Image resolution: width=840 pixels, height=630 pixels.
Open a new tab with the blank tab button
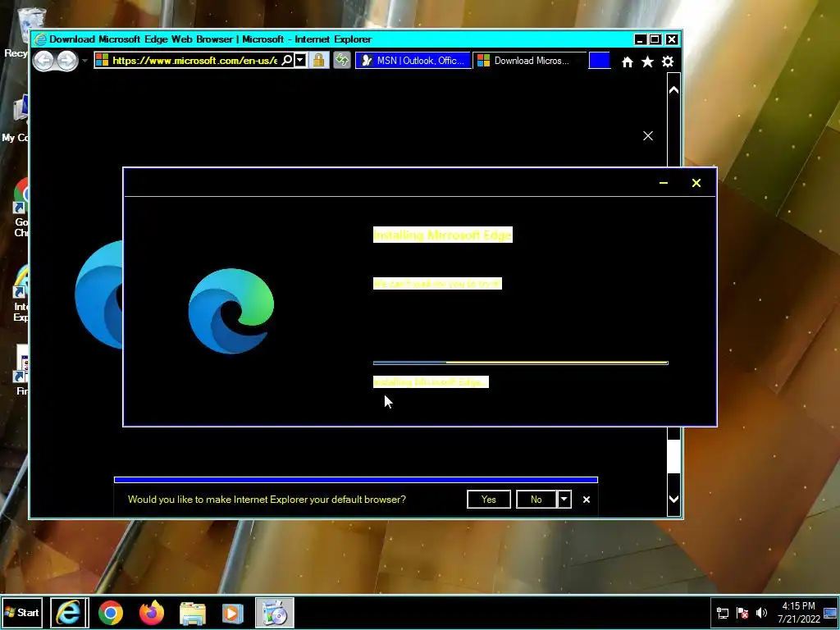(x=600, y=61)
